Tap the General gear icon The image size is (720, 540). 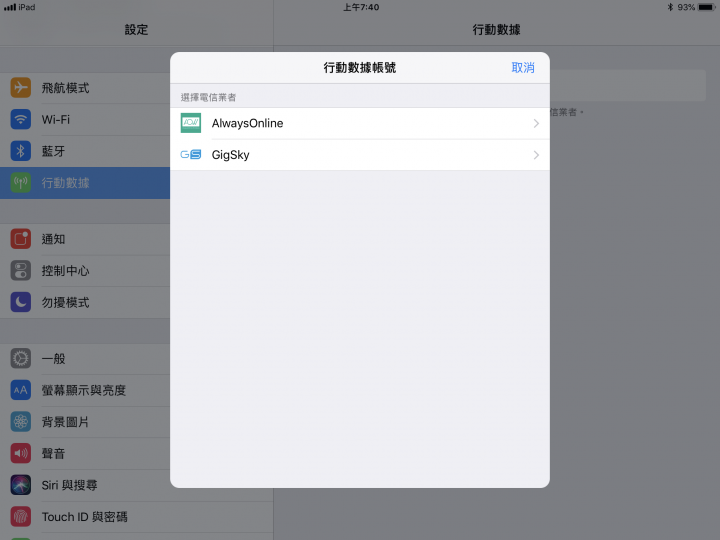click(x=21, y=359)
